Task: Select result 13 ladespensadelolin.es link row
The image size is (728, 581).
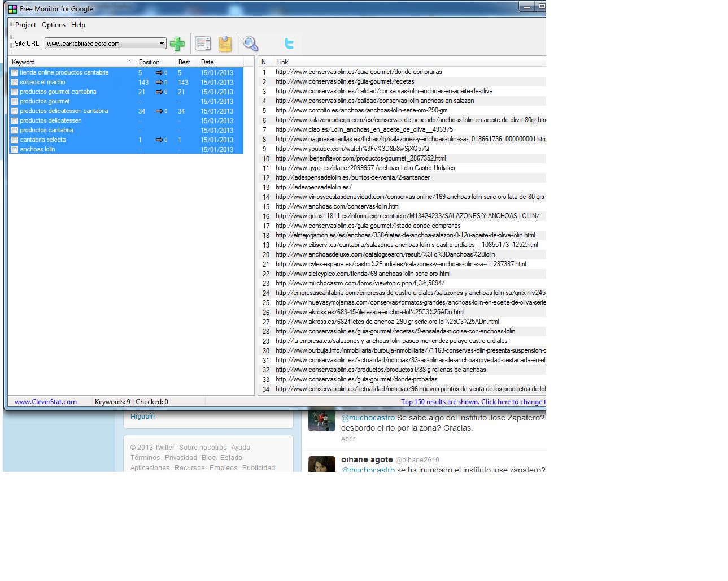Action: pos(313,187)
